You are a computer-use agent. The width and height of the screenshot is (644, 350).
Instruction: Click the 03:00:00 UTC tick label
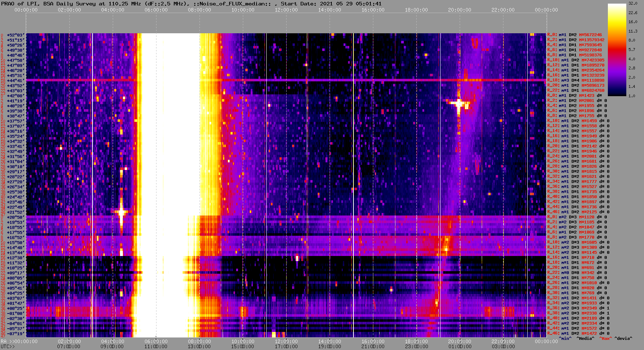tap(503, 346)
